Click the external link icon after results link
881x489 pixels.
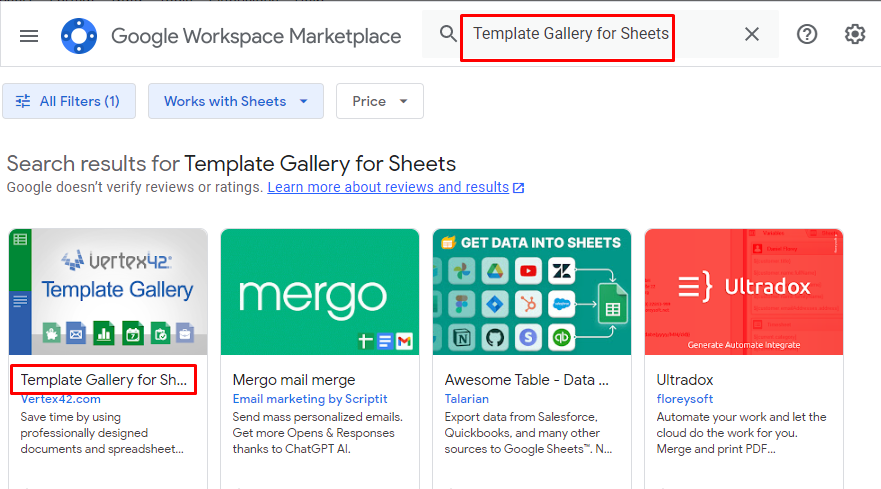pos(519,188)
